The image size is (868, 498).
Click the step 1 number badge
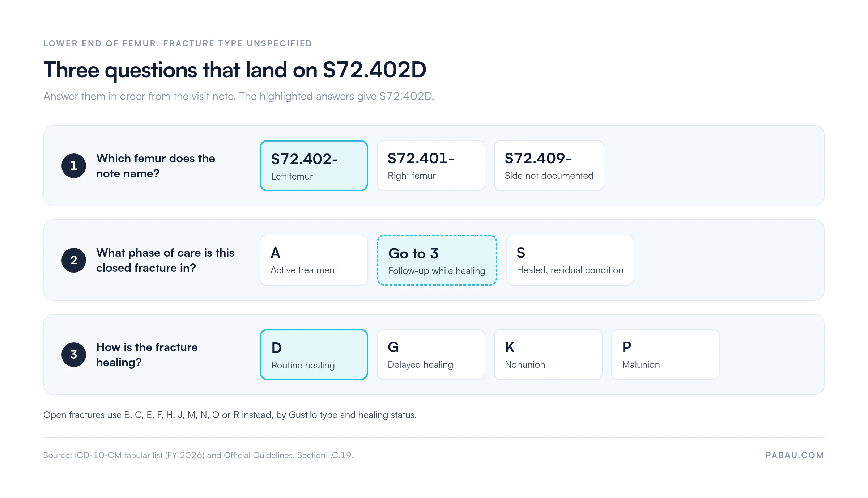coord(74,166)
